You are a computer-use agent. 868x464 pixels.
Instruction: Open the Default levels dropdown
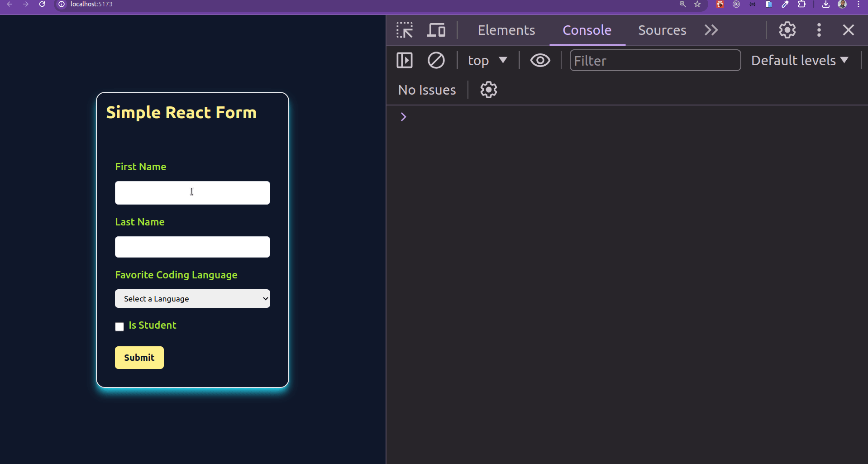click(800, 60)
